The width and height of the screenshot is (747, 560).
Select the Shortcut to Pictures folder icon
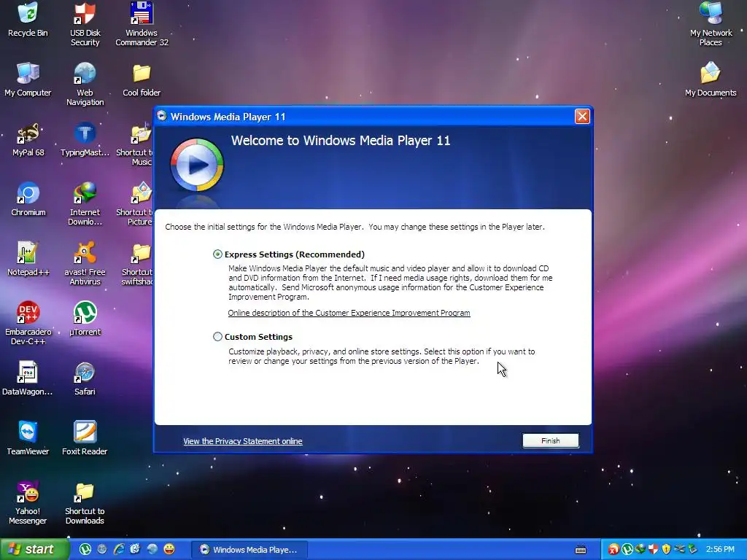136,204
